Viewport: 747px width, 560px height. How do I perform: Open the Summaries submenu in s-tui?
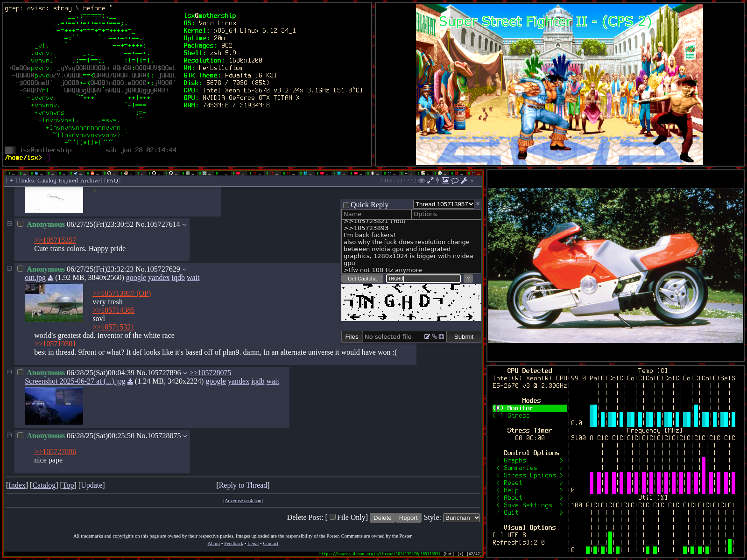click(x=530, y=468)
